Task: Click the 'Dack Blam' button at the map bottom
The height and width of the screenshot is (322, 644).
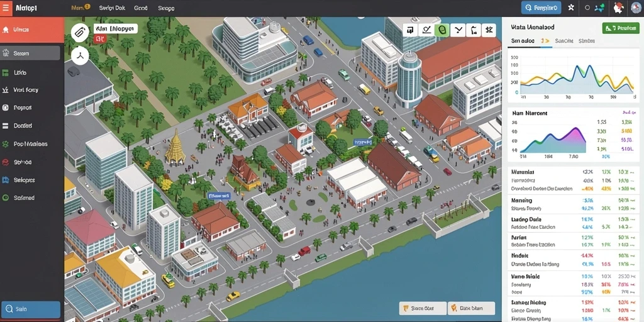Action: [x=471, y=308]
